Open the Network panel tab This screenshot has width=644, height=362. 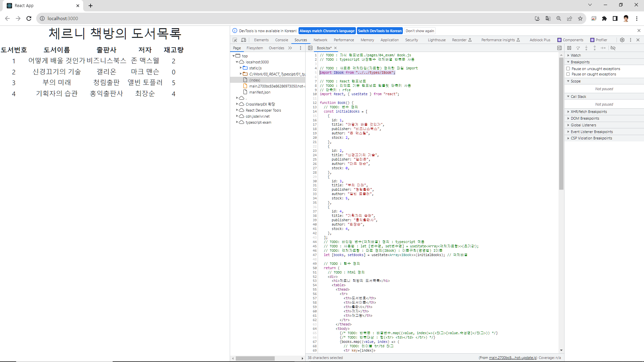pos(320,40)
